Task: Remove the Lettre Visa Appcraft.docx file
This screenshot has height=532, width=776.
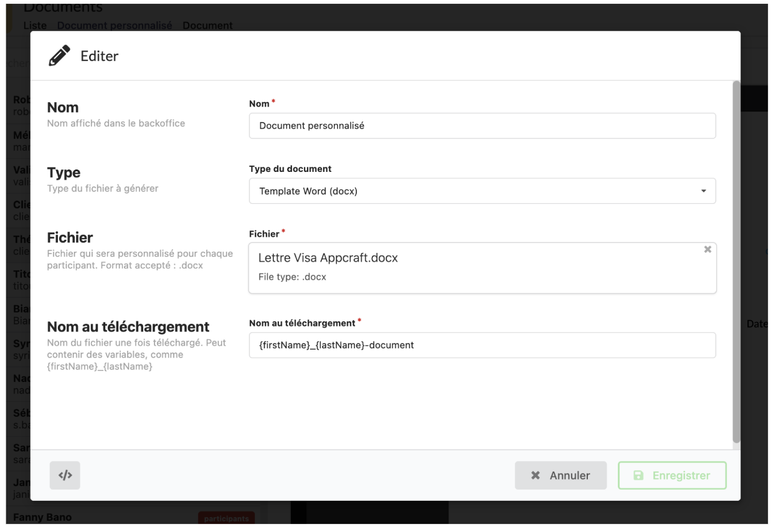Action: [x=707, y=249]
